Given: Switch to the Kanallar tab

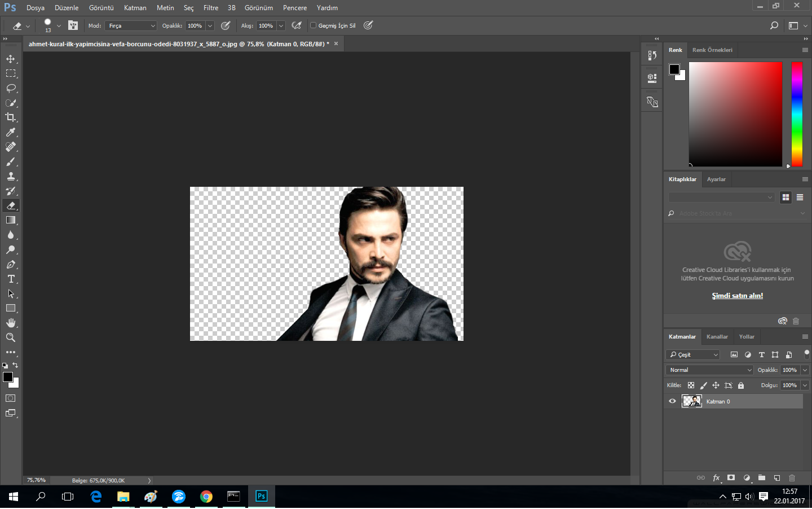Looking at the screenshot, I should click(717, 337).
